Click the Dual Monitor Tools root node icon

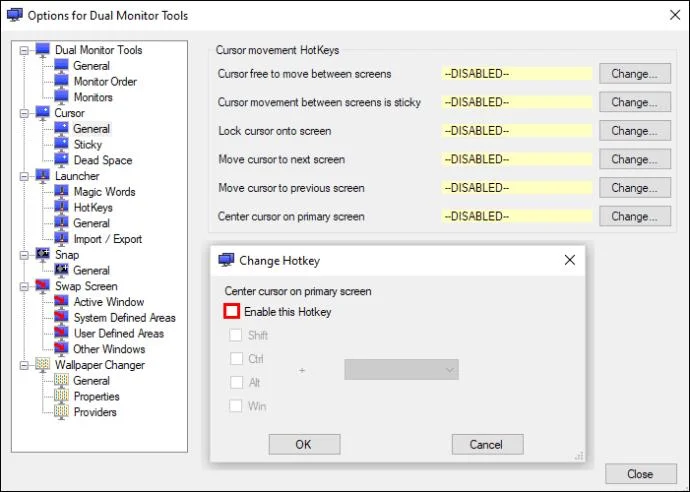pos(43,49)
